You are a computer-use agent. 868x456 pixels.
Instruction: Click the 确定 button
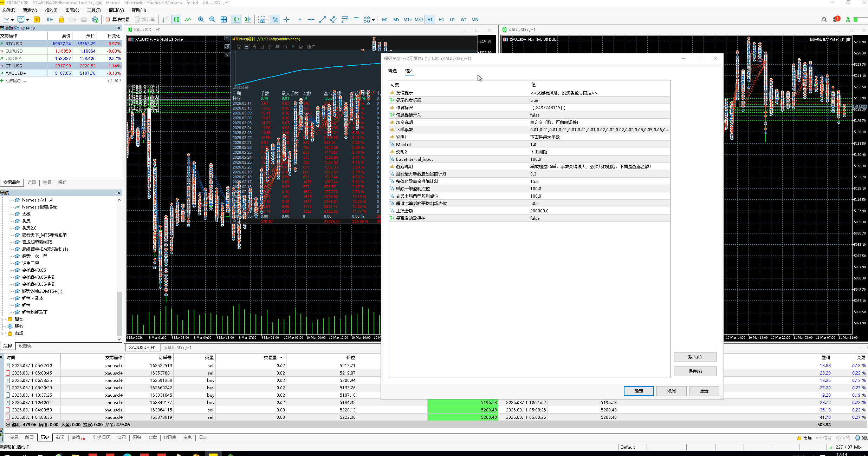[639, 391]
